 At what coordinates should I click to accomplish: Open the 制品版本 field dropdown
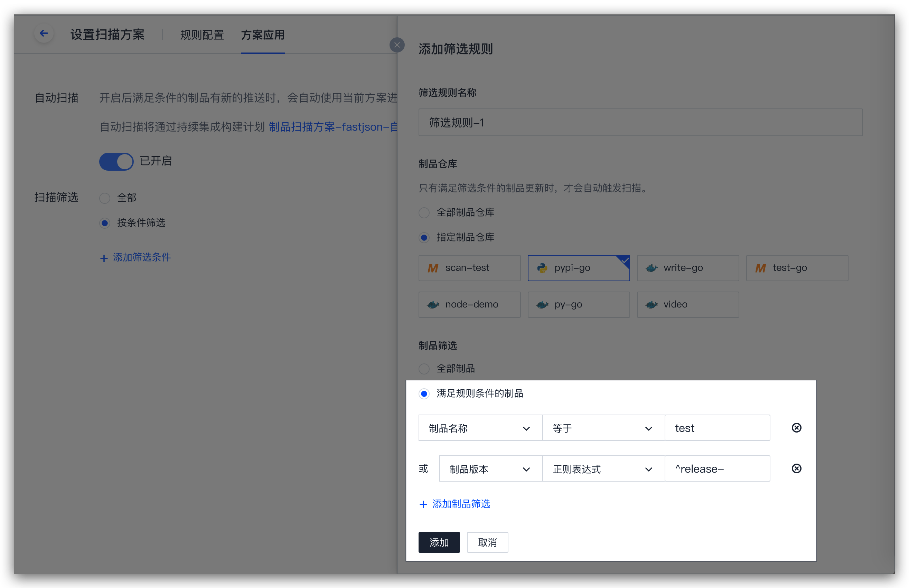[x=490, y=468]
